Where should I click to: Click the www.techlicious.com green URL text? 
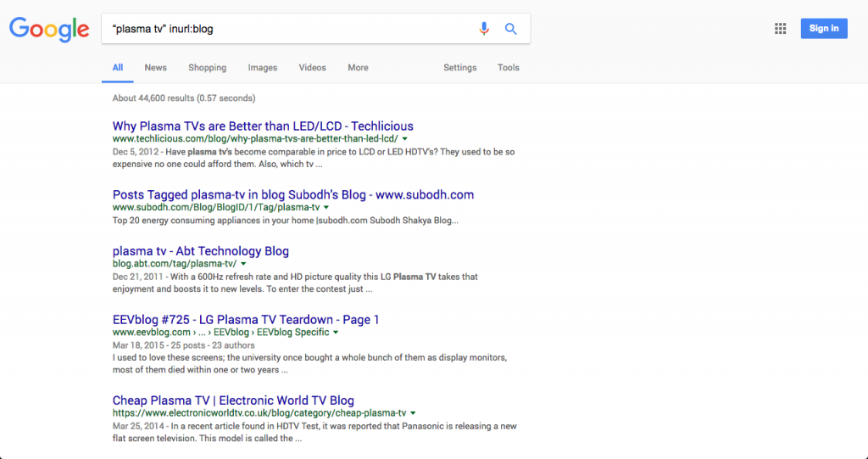pos(255,138)
